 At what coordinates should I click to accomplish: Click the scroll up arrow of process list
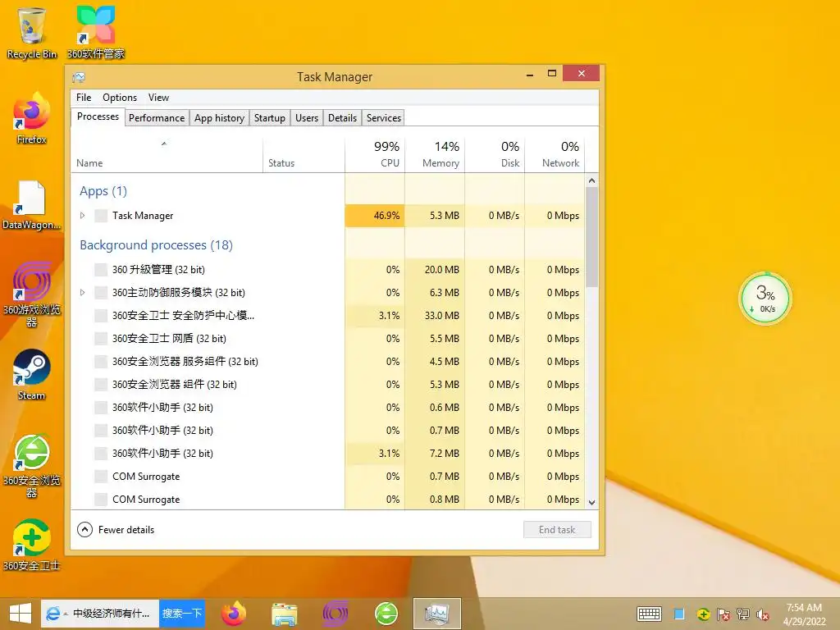pyautogui.click(x=591, y=180)
